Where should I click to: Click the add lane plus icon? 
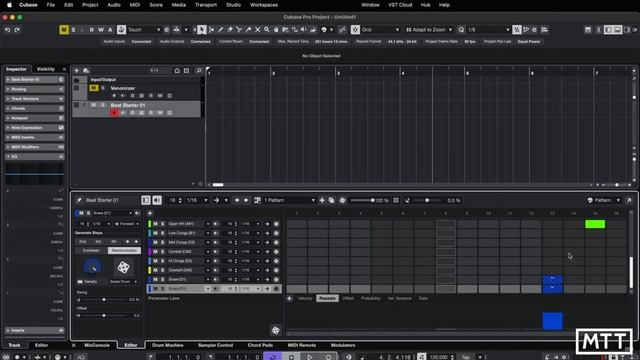click(x=150, y=213)
